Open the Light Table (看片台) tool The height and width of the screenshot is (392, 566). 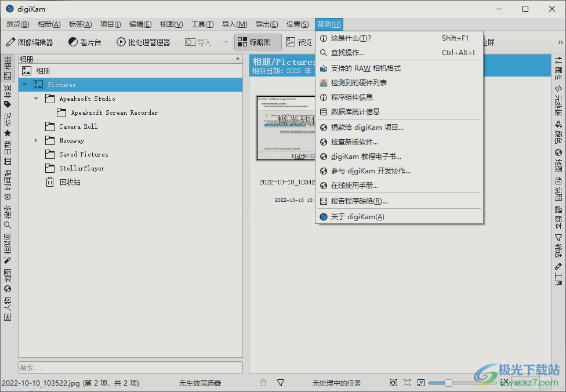click(85, 42)
